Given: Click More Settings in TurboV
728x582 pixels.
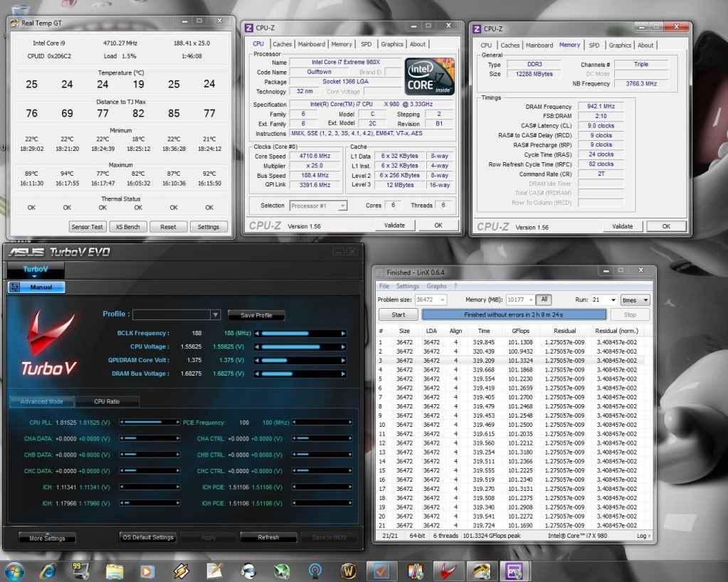Looking at the screenshot, I should [47, 539].
